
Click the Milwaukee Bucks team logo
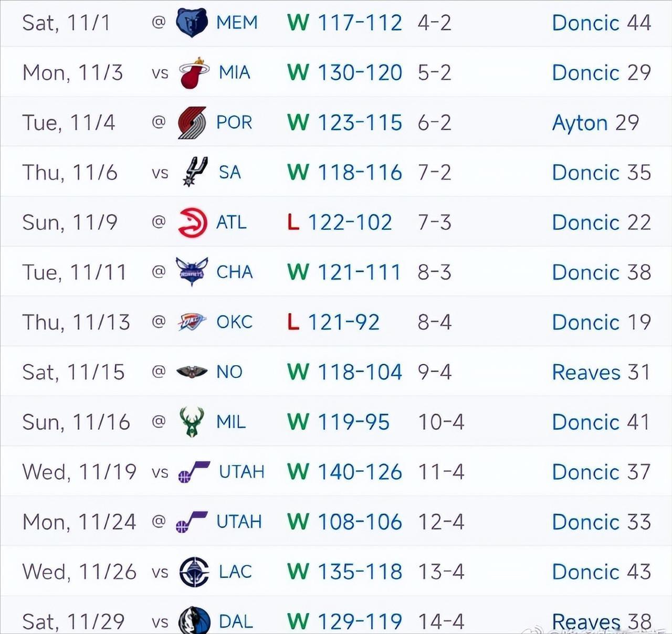coord(192,422)
